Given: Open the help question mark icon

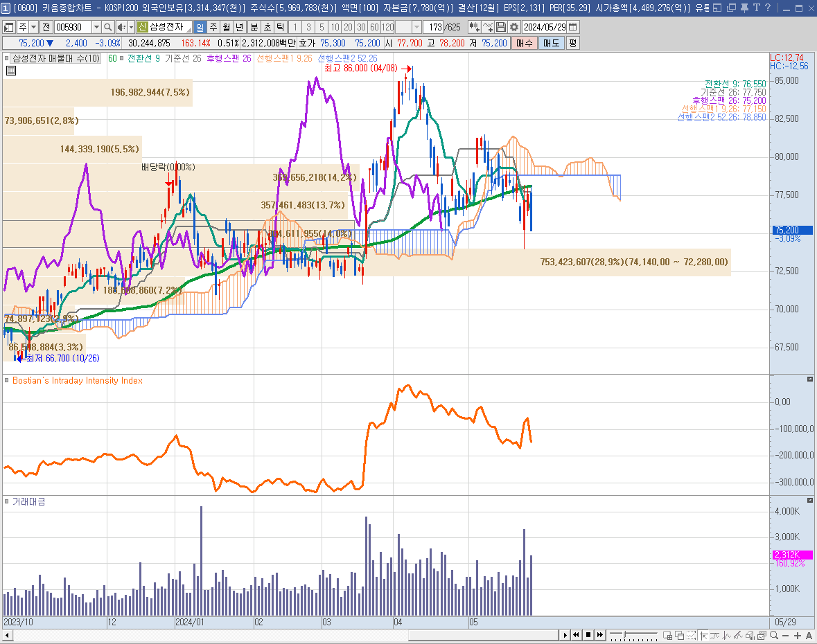Looking at the screenshot, I should [x=768, y=8].
